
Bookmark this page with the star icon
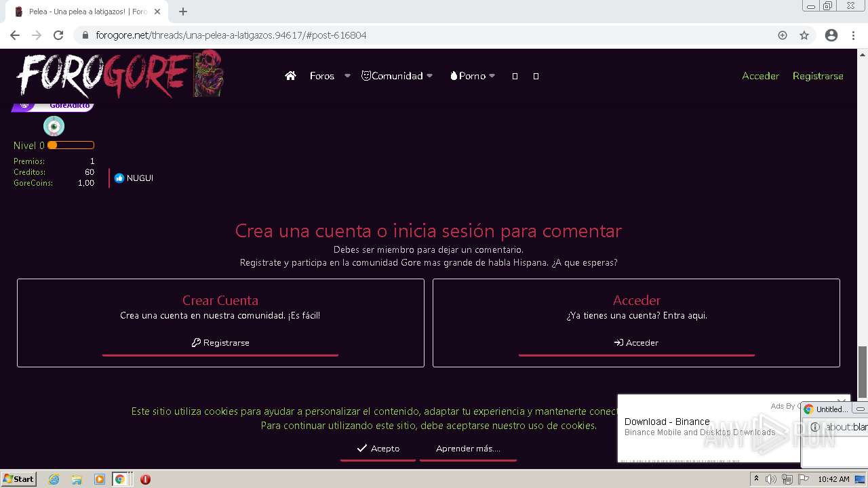click(x=804, y=35)
